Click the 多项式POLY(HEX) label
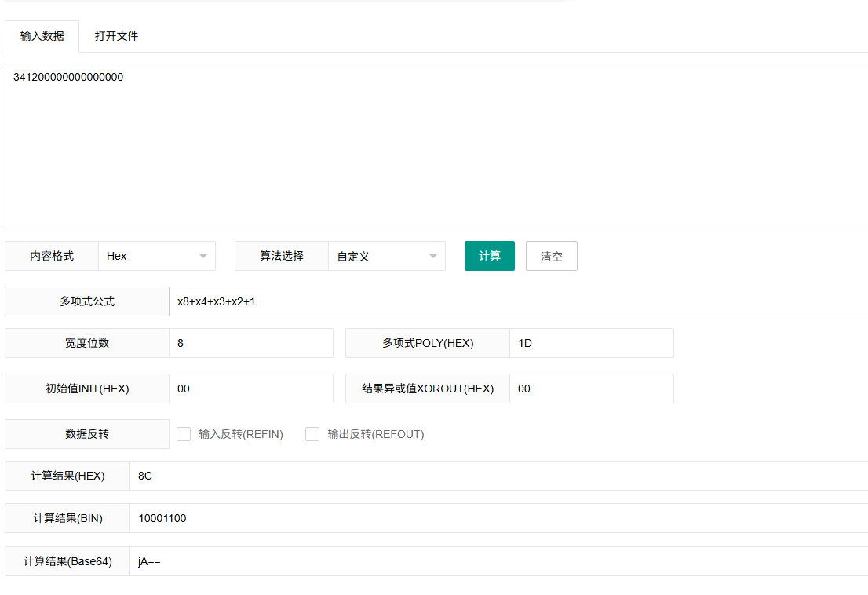Image resolution: width=868 pixels, height=595 pixels. click(x=428, y=343)
